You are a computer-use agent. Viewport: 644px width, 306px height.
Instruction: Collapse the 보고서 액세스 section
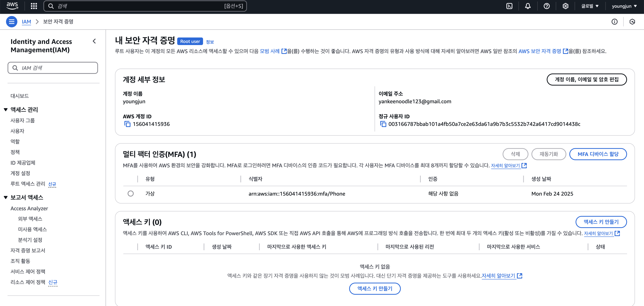pyautogui.click(x=6, y=198)
